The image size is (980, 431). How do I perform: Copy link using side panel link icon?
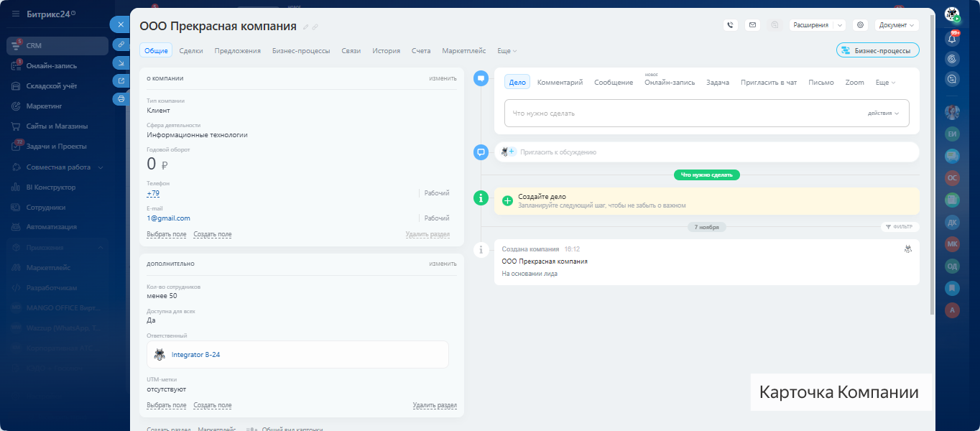pos(121,45)
